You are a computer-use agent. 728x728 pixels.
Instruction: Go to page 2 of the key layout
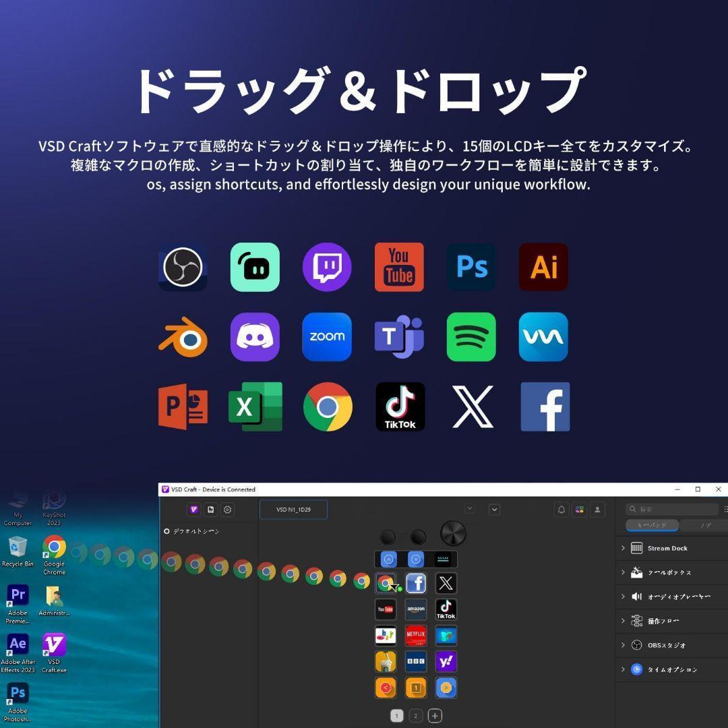click(x=415, y=715)
